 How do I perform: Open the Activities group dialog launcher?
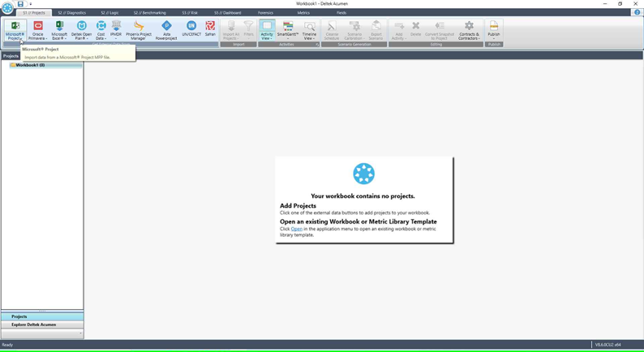317,45
